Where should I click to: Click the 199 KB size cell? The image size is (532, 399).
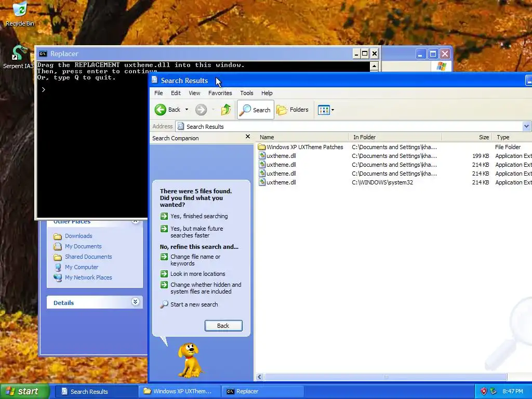click(x=481, y=156)
